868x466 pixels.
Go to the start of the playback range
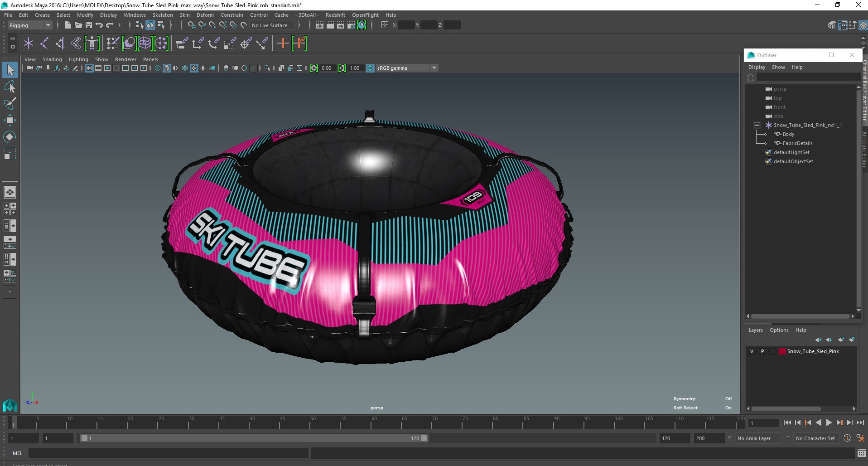787,422
